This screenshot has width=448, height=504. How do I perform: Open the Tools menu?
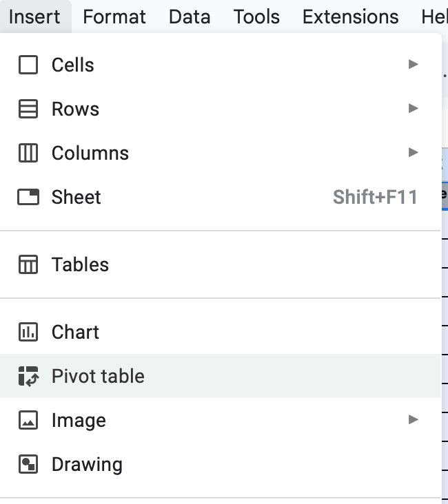click(257, 17)
